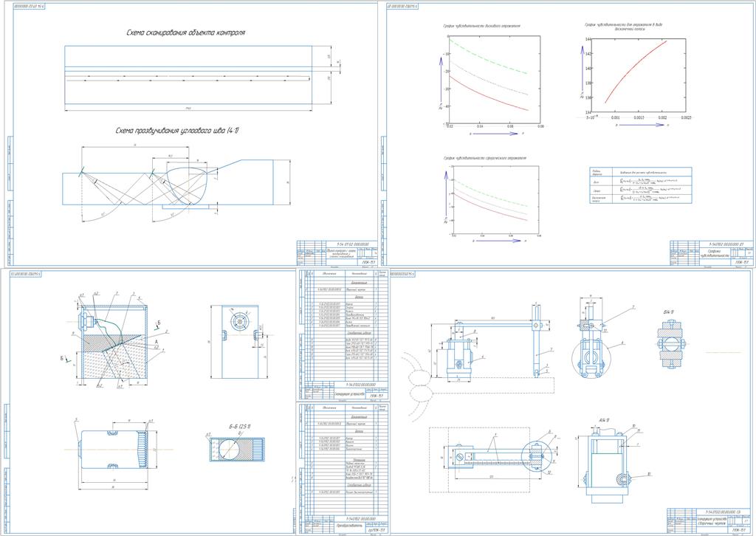Select the weld seam sounding diagram
The image size is (756, 536).
[176, 182]
